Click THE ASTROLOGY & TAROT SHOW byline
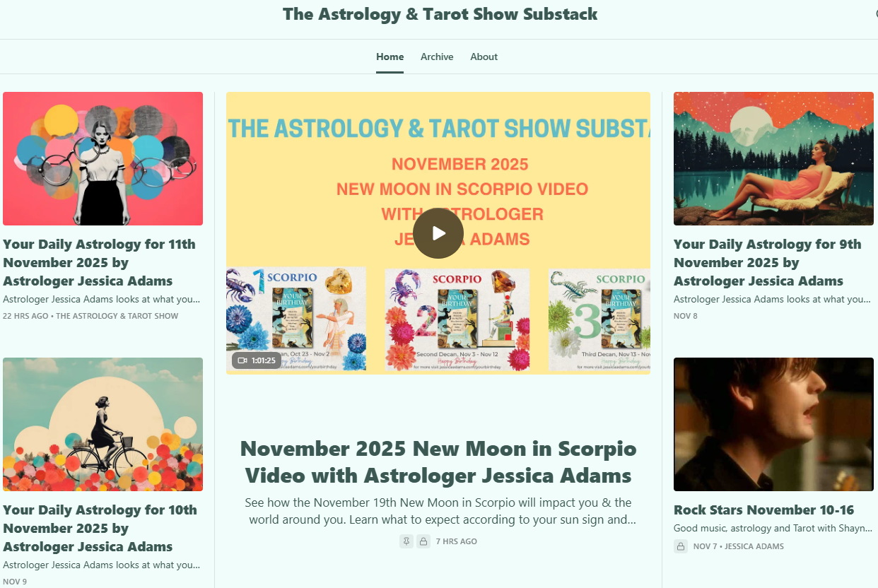878x588 pixels. (117, 316)
